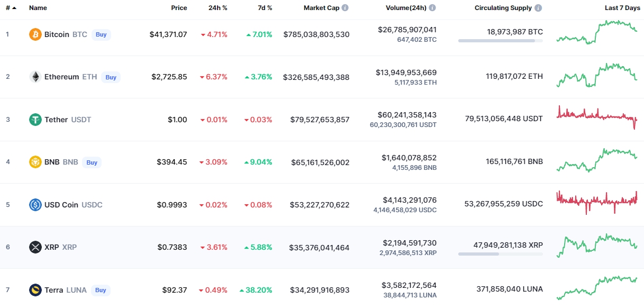Click the USD Coin logo icon

coord(35,205)
